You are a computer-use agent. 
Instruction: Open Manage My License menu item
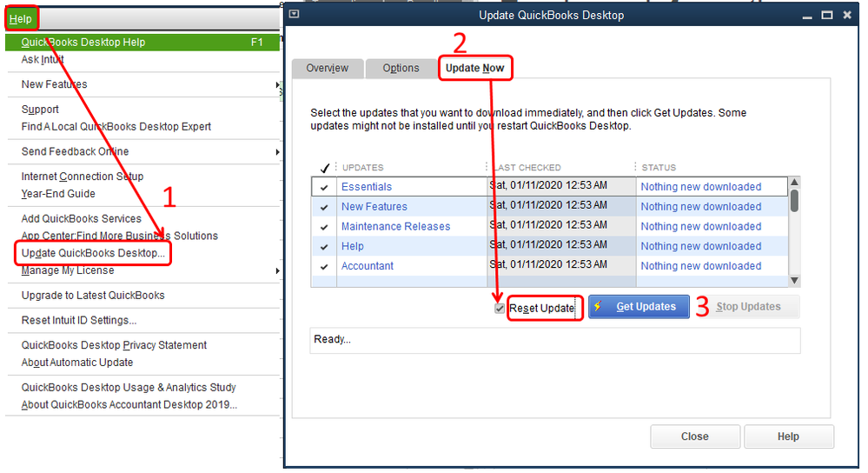pyautogui.click(x=68, y=270)
